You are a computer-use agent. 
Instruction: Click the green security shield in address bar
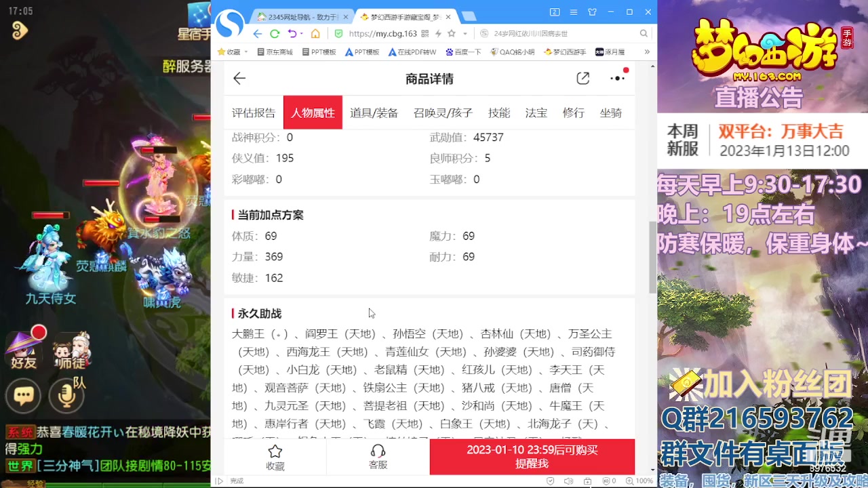pyautogui.click(x=338, y=34)
